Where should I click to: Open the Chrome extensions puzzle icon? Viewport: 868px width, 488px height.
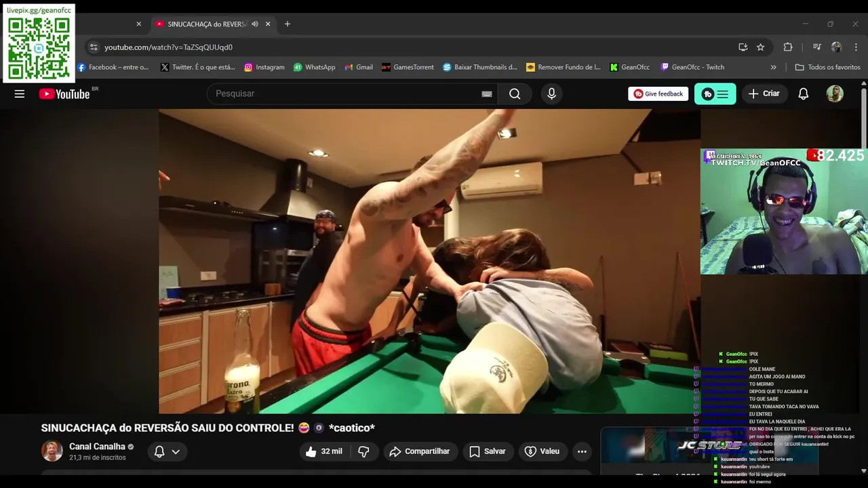point(788,47)
